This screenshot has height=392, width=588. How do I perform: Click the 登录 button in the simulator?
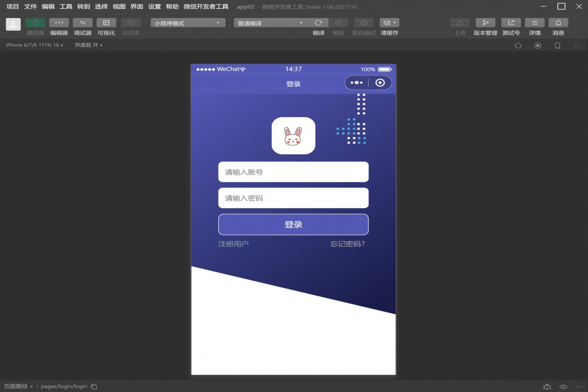pyautogui.click(x=293, y=224)
